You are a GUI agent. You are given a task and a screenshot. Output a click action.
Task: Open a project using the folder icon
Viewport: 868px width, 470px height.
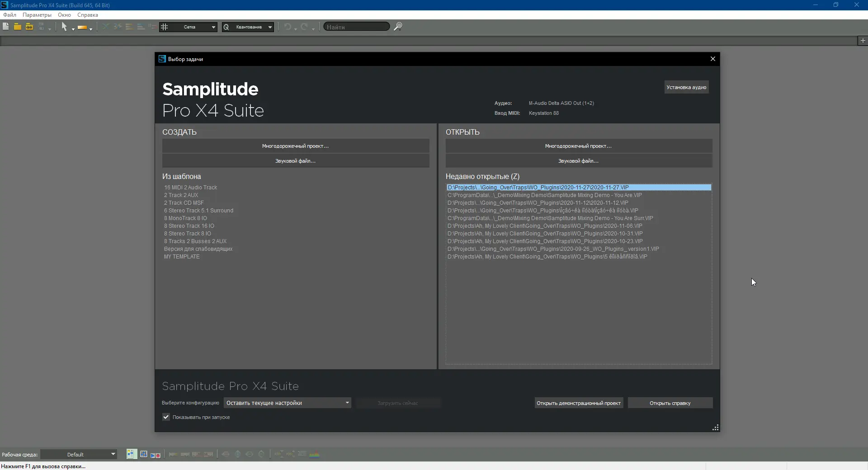point(17,27)
